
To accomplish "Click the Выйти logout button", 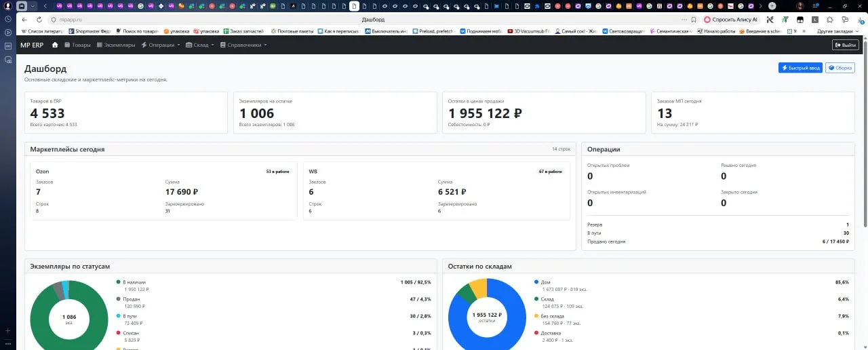I will pos(846,45).
